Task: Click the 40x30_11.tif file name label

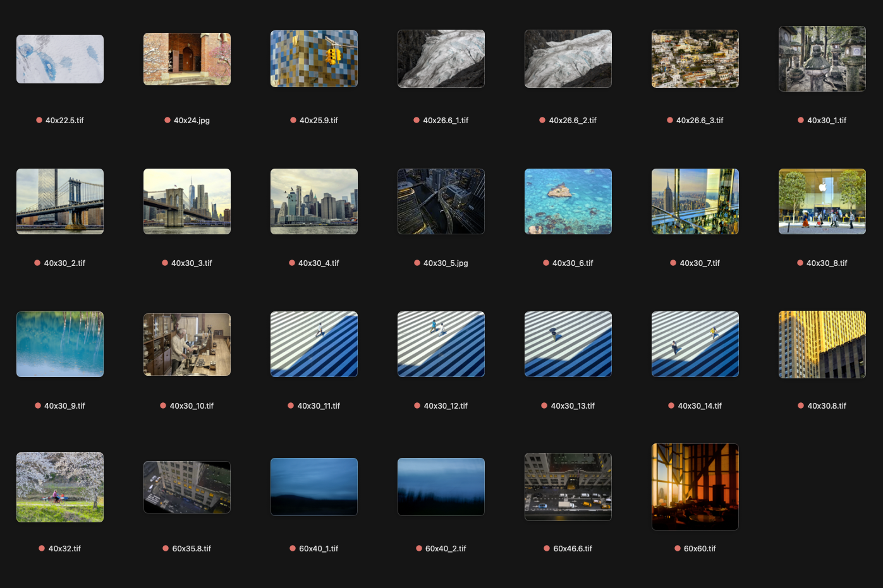Action: (x=319, y=405)
